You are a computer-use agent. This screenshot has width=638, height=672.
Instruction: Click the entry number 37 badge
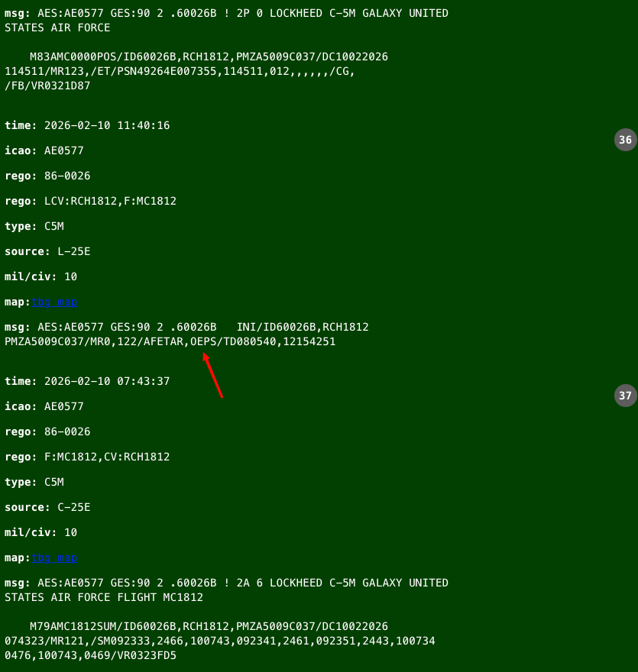click(625, 396)
